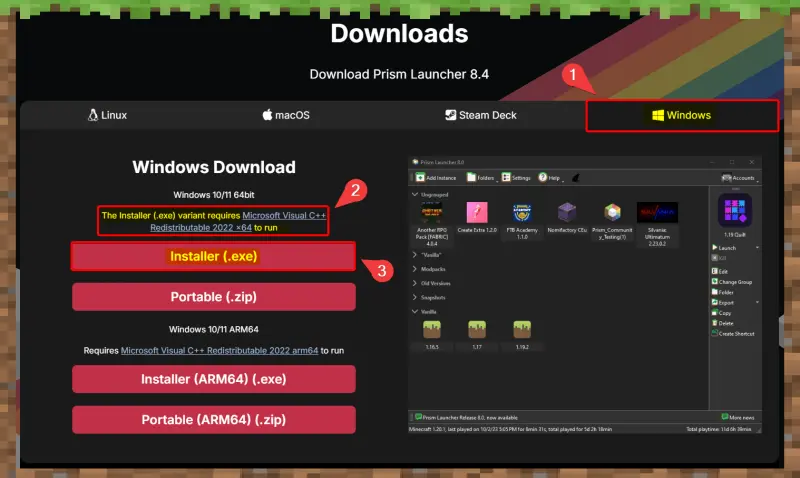
Task: Download the Portable (.zip) 64bit build
Action: click(x=214, y=297)
